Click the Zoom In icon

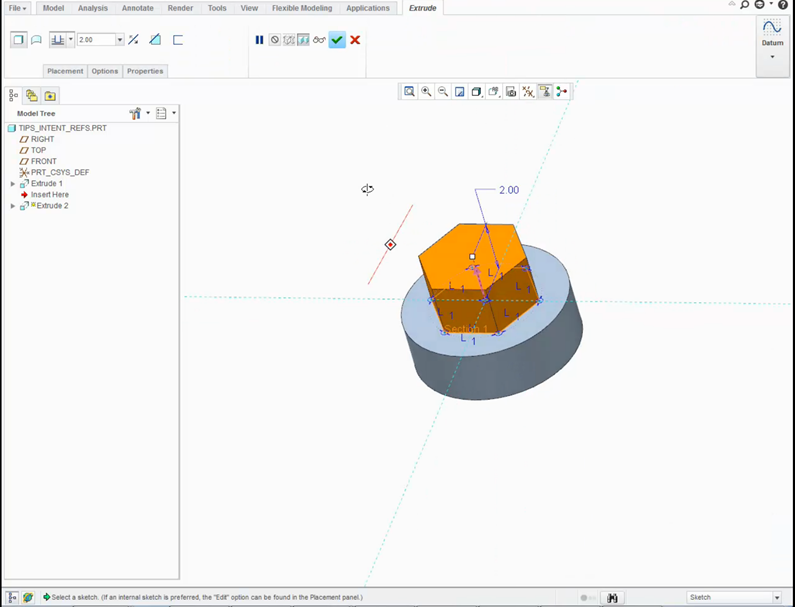tap(426, 91)
